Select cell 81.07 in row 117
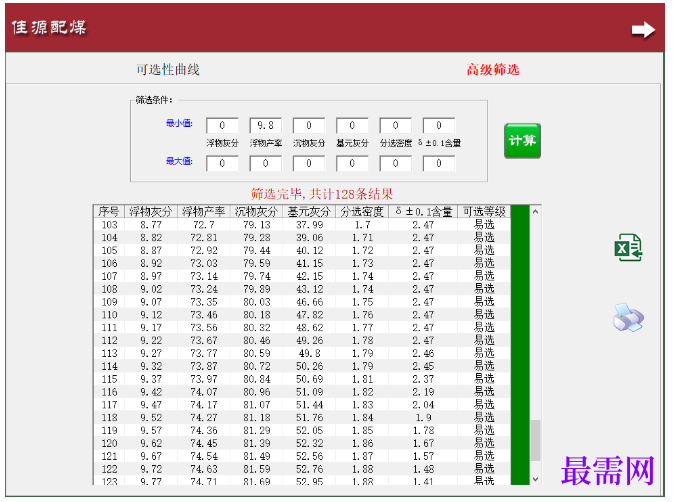 [256, 405]
